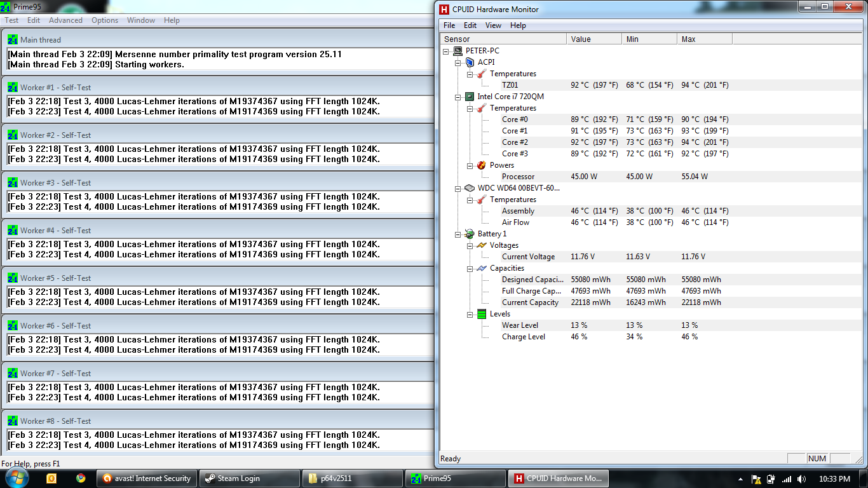Click the Sensor column header
This screenshot has width=868, height=488.
(x=503, y=39)
